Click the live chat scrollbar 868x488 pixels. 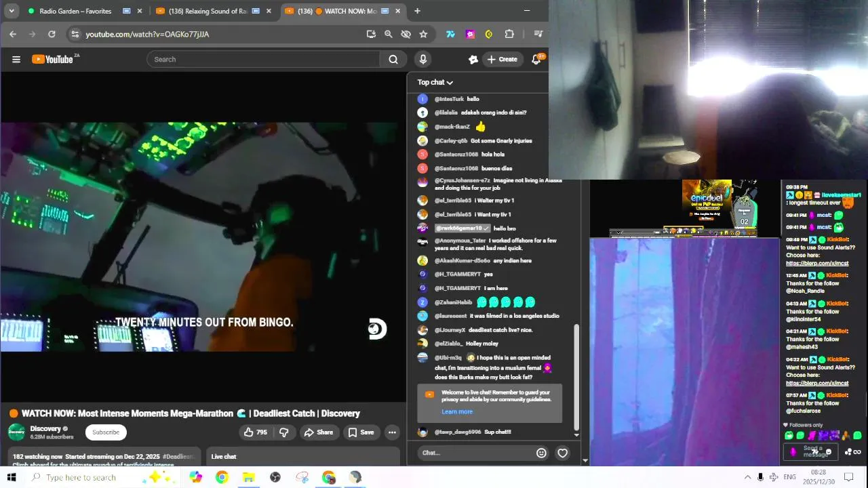pyautogui.click(x=577, y=376)
